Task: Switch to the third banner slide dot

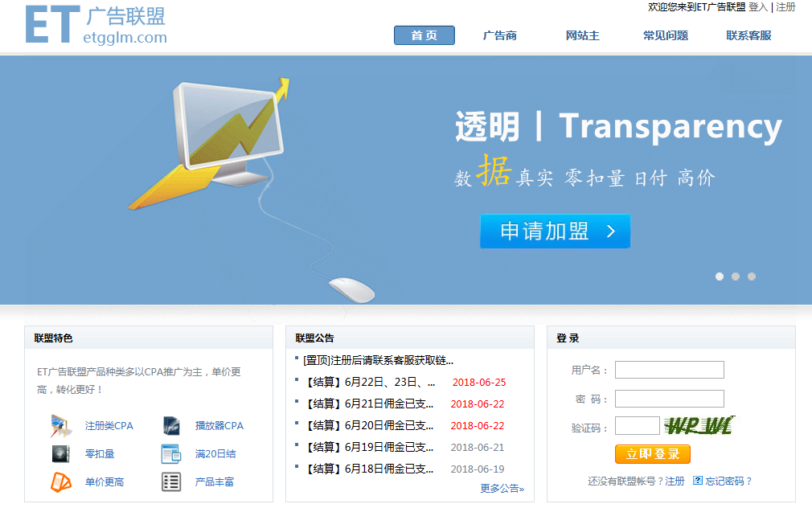Action: (x=752, y=277)
